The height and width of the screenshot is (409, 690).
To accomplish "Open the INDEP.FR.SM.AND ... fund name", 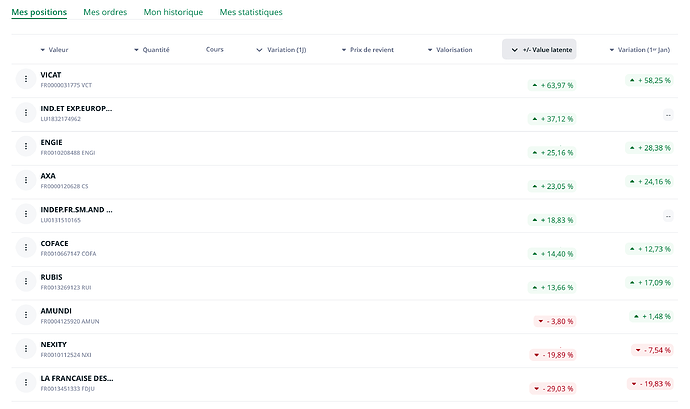I will tap(77, 210).
